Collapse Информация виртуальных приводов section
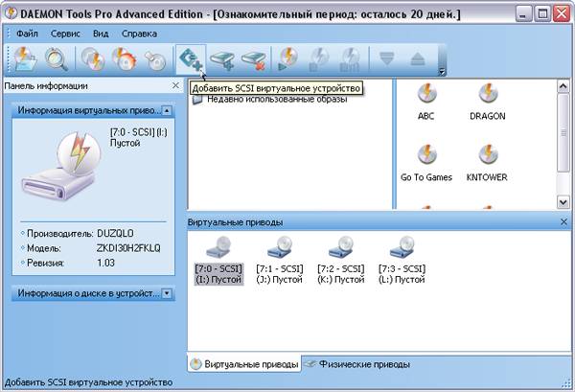Image resolution: width=575 pixels, height=392 pixels. pos(167,110)
